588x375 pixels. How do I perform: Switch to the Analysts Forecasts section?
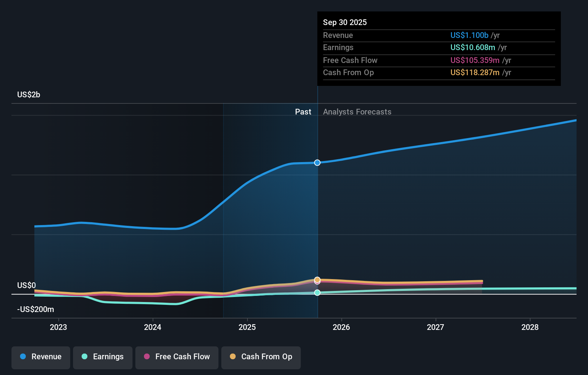click(x=357, y=112)
